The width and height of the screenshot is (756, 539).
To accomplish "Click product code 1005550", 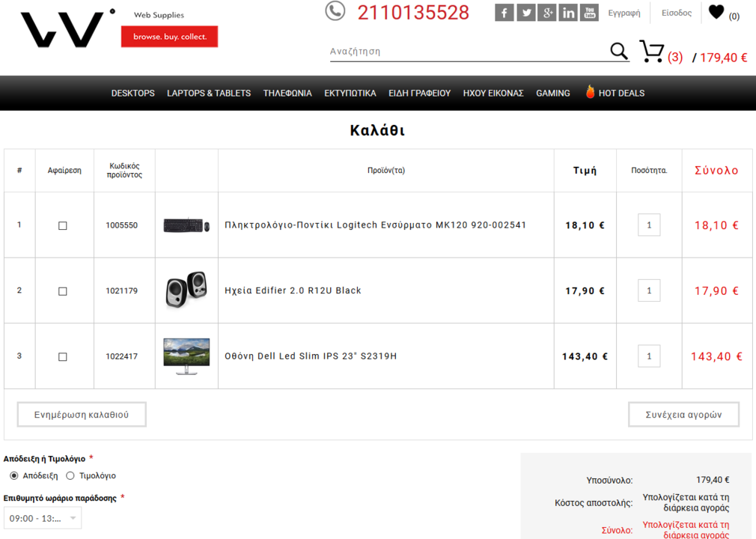I will pyautogui.click(x=121, y=225).
